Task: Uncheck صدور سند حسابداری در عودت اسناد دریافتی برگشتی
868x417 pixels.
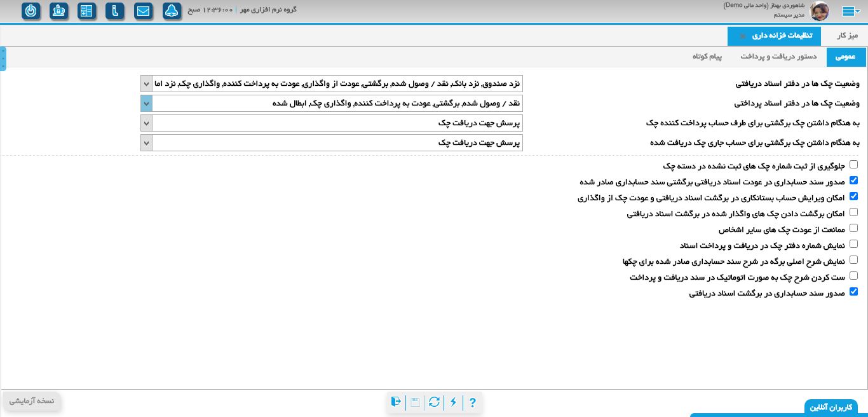Action: pos(853,181)
